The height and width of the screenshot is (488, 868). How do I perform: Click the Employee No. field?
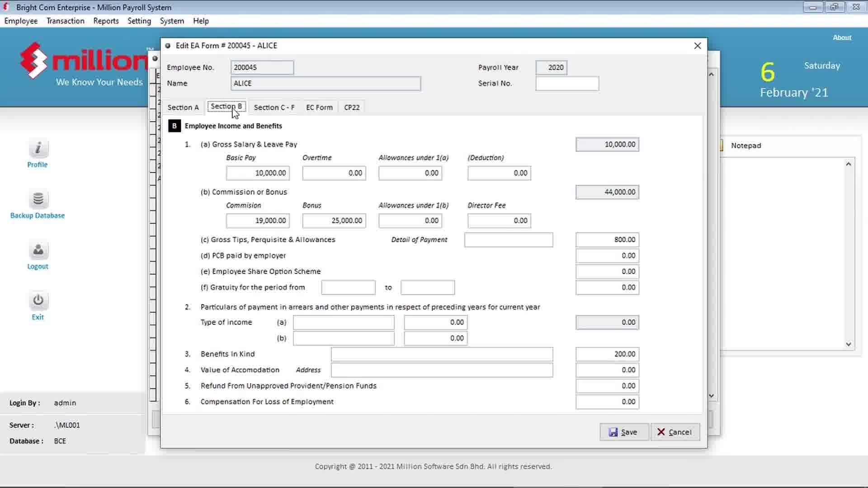(x=262, y=67)
